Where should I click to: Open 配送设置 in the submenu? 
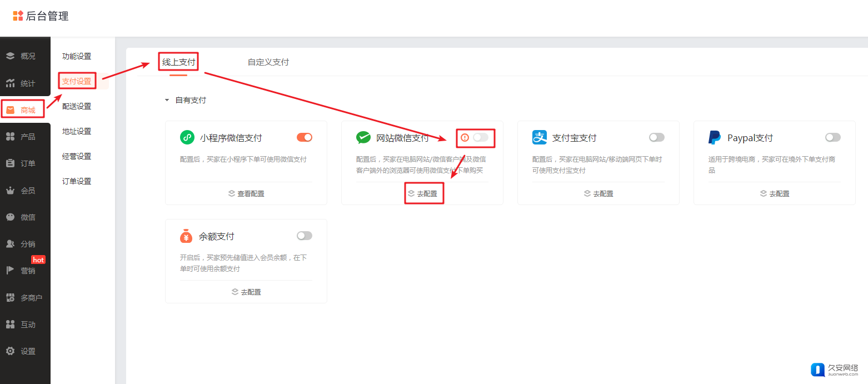click(77, 106)
